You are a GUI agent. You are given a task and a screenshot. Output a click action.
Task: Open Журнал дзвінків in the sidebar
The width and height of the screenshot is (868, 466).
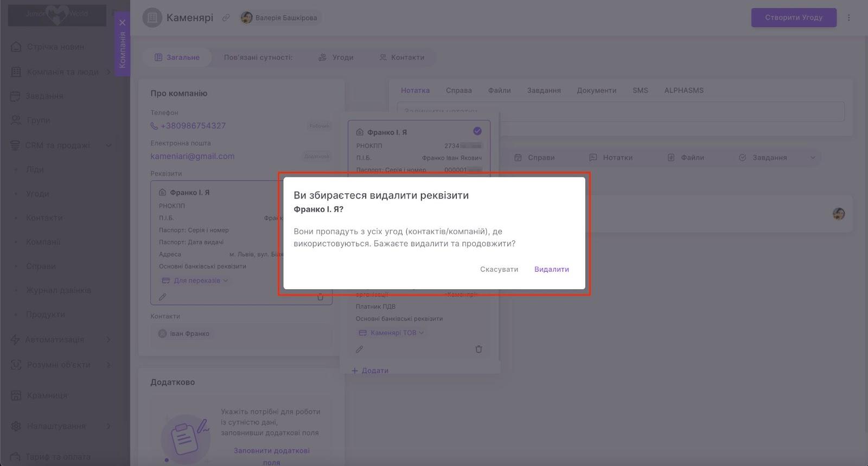pos(59,290)
